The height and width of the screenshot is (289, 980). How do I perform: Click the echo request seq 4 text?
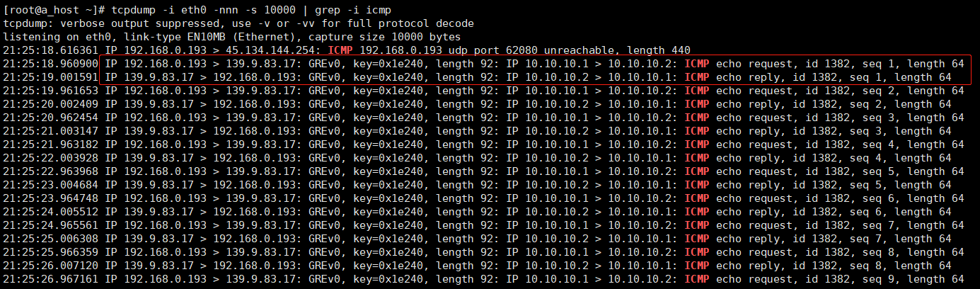(840, 144)
